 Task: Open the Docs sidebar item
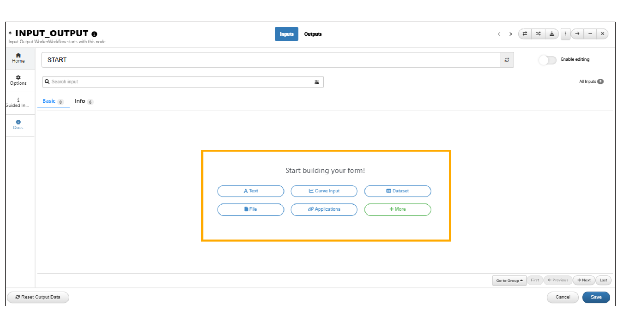coord(18,125)
